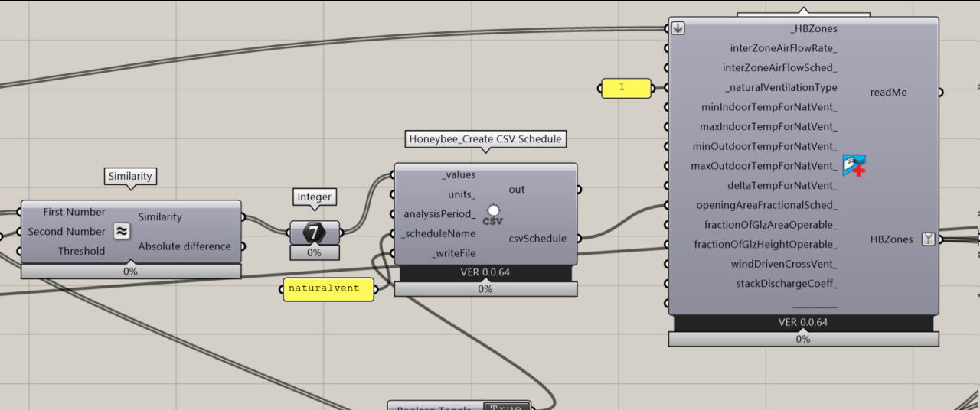Click the minOutdoorTempForNatVent_ input
This screenshot has height=410, width=980.
click(766, 146)
